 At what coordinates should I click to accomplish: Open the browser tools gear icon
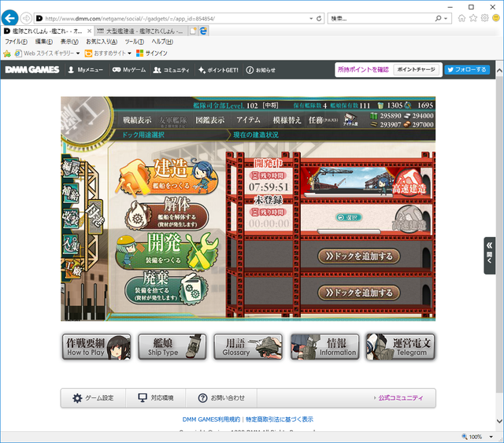(485, 18)
